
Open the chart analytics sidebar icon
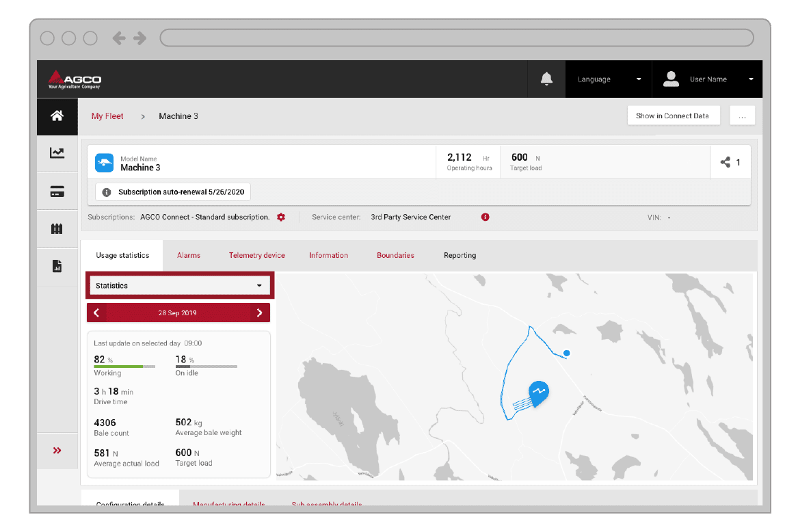click(x=57, y=152)
